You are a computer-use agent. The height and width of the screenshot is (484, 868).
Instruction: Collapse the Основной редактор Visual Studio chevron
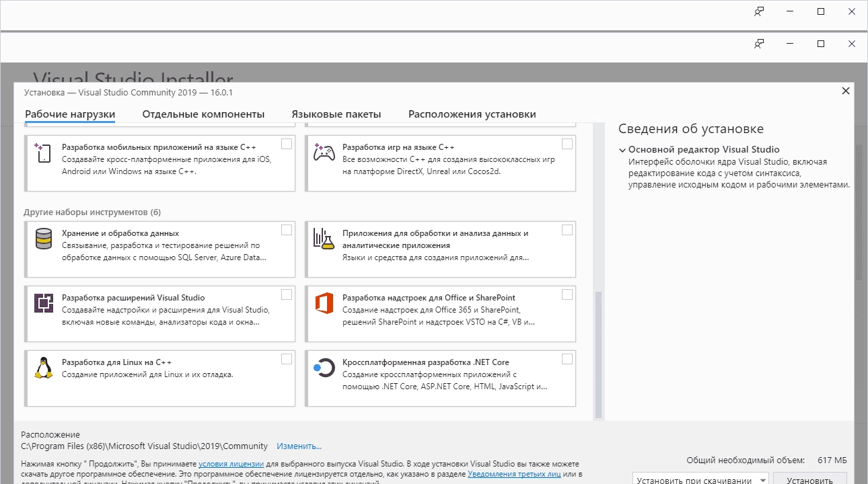[622, 150]
